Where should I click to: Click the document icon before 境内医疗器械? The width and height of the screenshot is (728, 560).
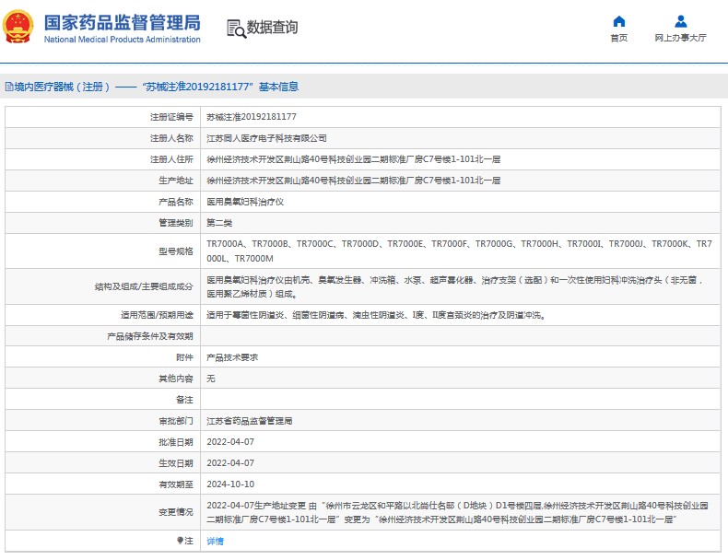tap(9, 87)
